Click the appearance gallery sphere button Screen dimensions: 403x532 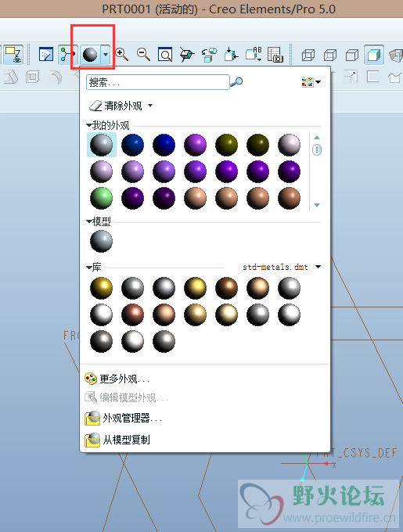pyautogui.click(x=90, y=55)
